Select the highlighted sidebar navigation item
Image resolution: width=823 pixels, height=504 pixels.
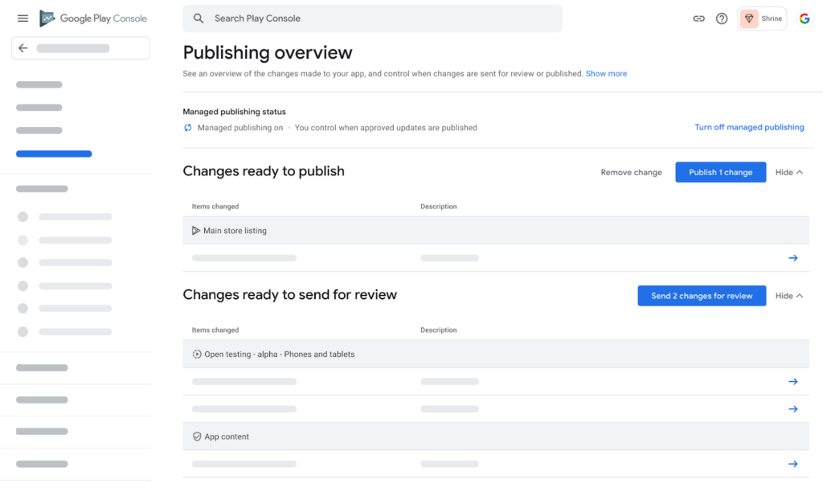tap(54, 154)
